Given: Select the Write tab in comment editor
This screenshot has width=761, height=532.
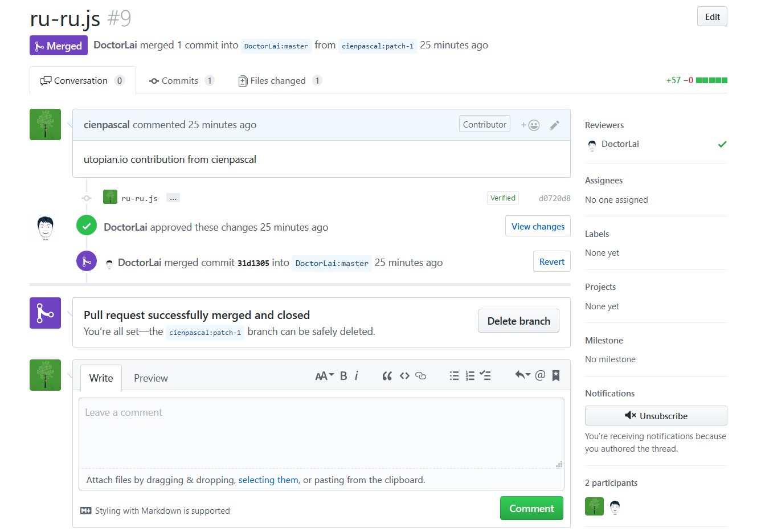Looking at the screenshot, I should pos(101,378).
